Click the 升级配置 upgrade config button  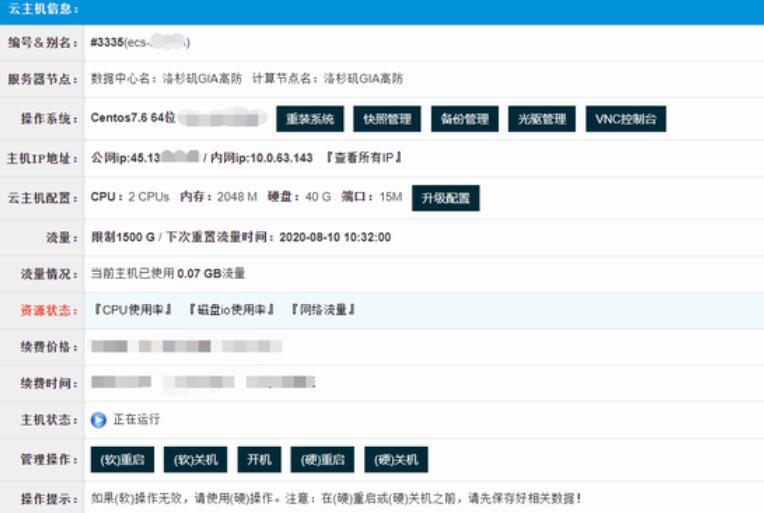click(x=445, y=198)
